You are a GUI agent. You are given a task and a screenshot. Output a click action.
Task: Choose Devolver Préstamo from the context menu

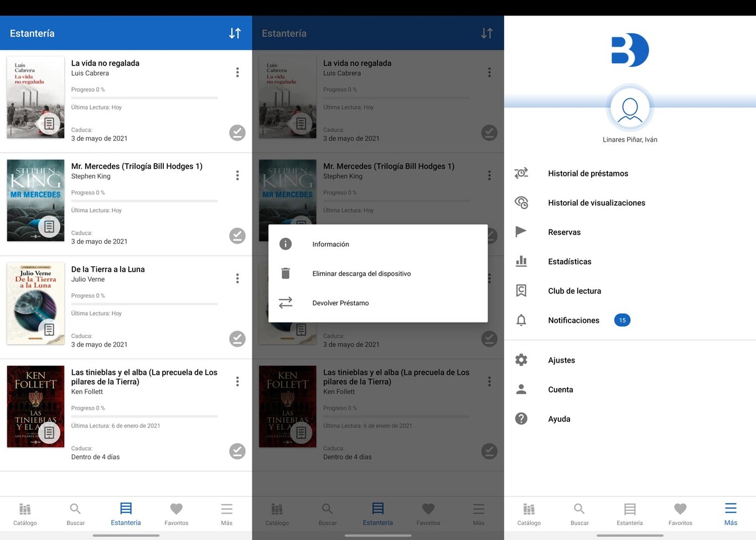(x=340, y=303)
